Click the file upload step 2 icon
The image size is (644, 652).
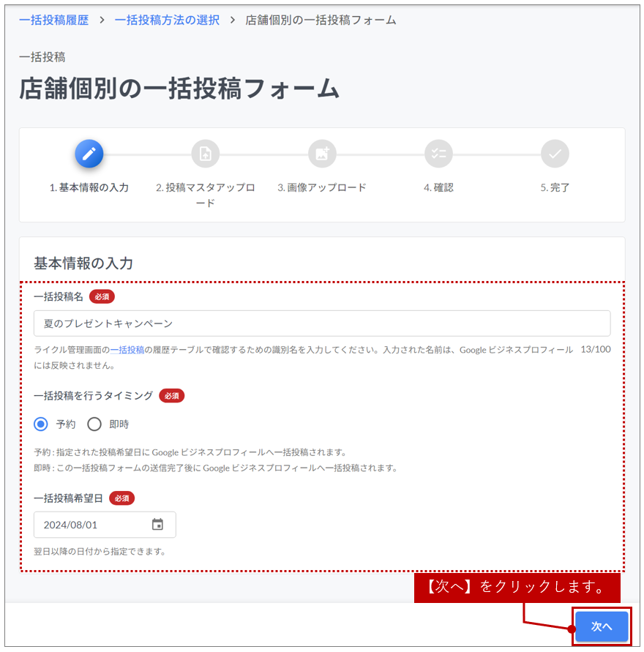point(206,154)
